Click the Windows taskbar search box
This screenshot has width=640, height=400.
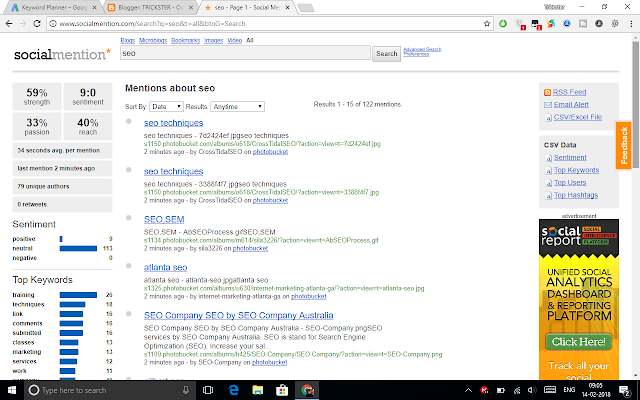point(110,390)
